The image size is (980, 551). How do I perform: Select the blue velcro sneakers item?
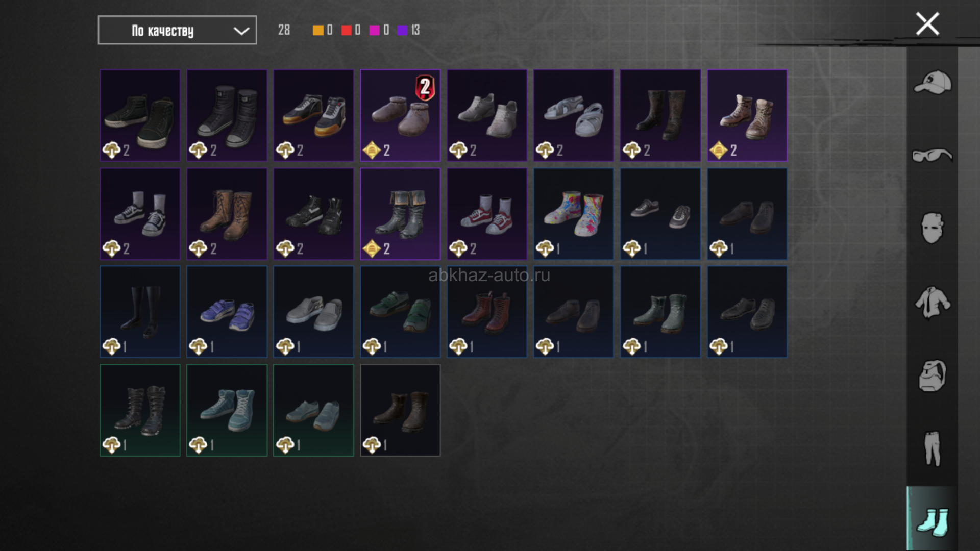coord(227,312)
